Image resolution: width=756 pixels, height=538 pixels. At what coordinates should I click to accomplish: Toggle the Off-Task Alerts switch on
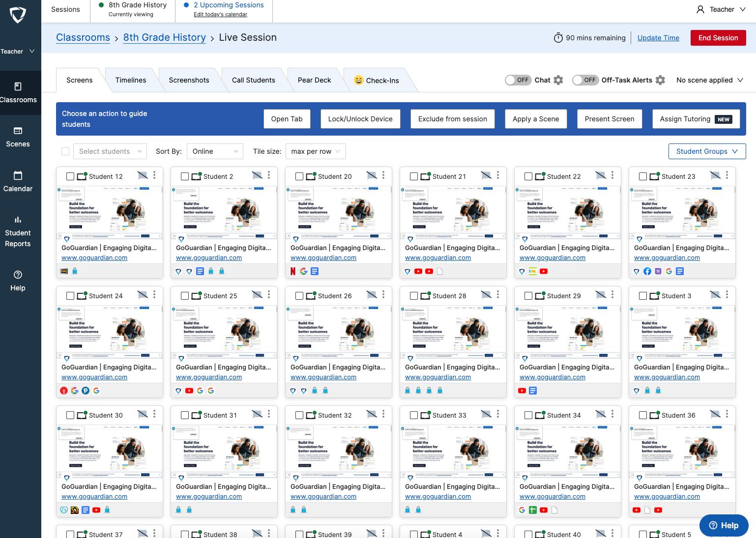pos(585,80)
